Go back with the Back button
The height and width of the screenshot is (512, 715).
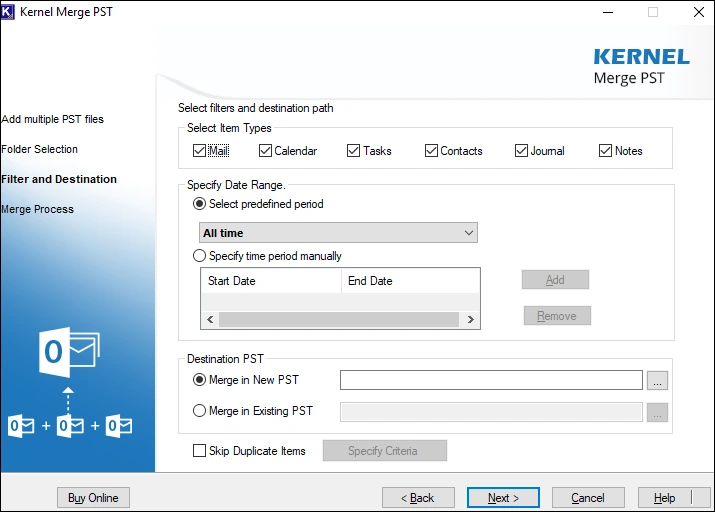point(418,497)
